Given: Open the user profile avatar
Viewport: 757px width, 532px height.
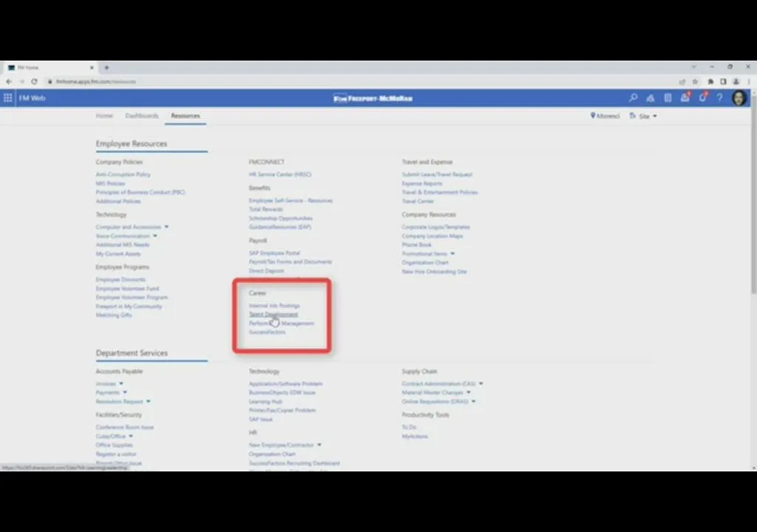Looking at the screenshot, I should pos(739,98).
